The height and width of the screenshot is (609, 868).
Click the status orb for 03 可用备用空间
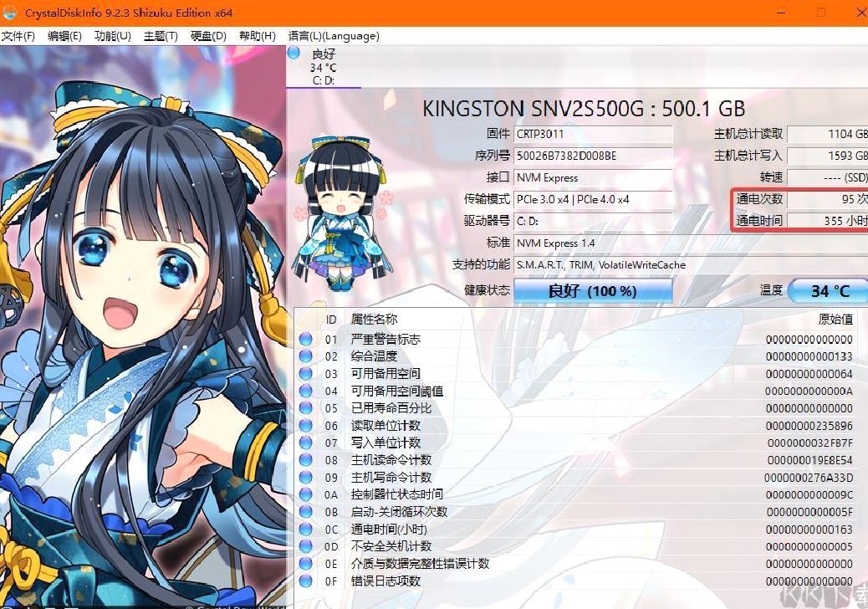305,373
